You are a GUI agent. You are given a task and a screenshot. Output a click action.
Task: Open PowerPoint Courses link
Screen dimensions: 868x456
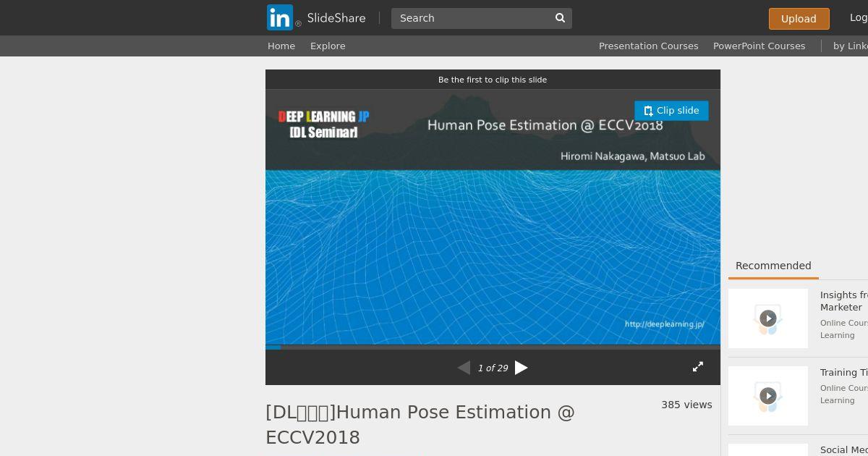[x=759, y=46]
